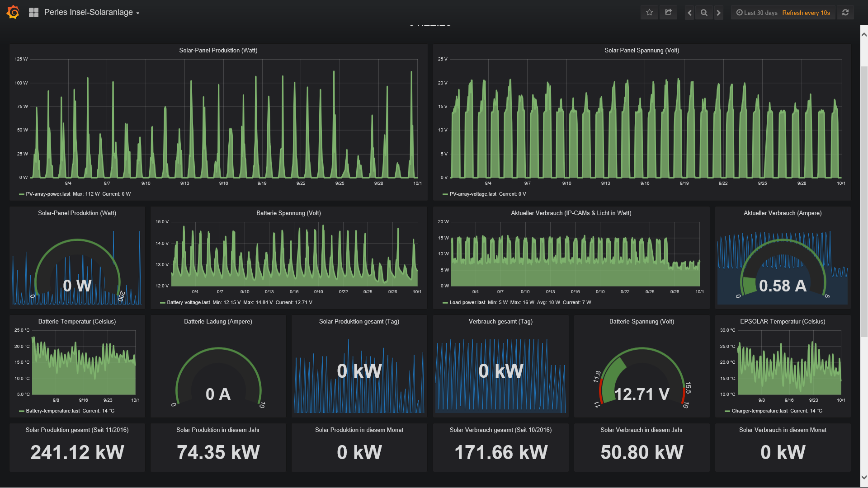Click the refresh dashboard icon
This screenshot has width=868, height=488.
tap(845, 13)
